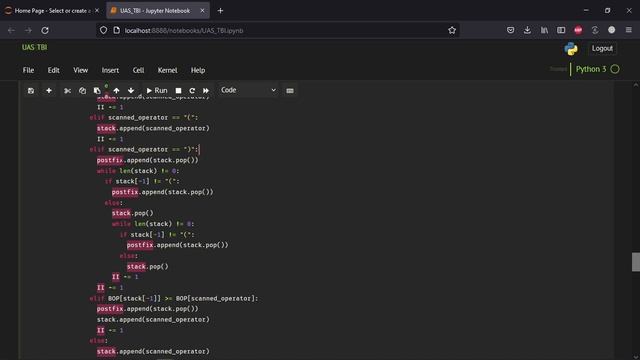Open the Cell menu
Screen dimensions: 640x360
[138, 70]
